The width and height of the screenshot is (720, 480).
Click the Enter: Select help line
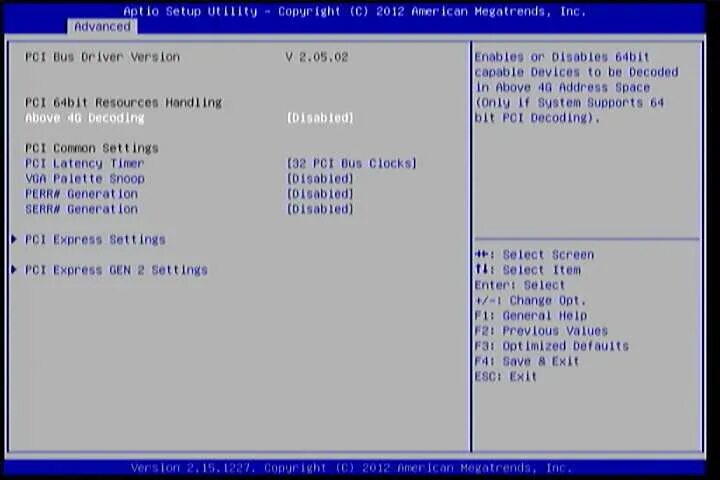520,285
